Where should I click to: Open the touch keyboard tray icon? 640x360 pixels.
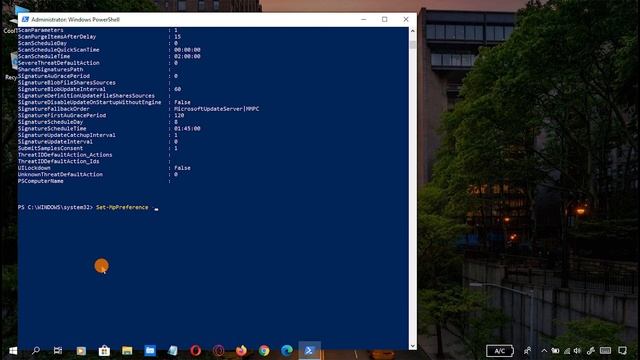[606, 351]
